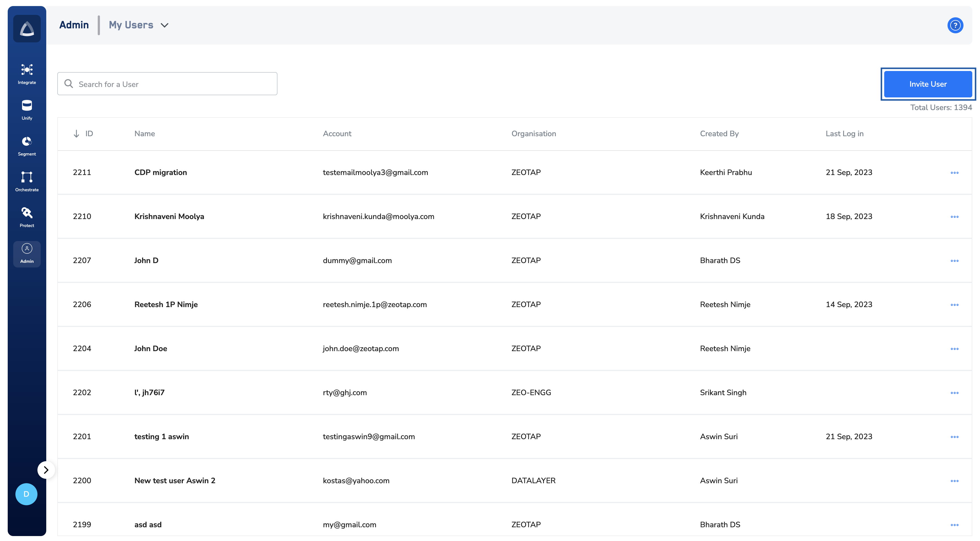
Task: Focus the Search for a User field
Action: pyautogui.click(x=167, y=84)
